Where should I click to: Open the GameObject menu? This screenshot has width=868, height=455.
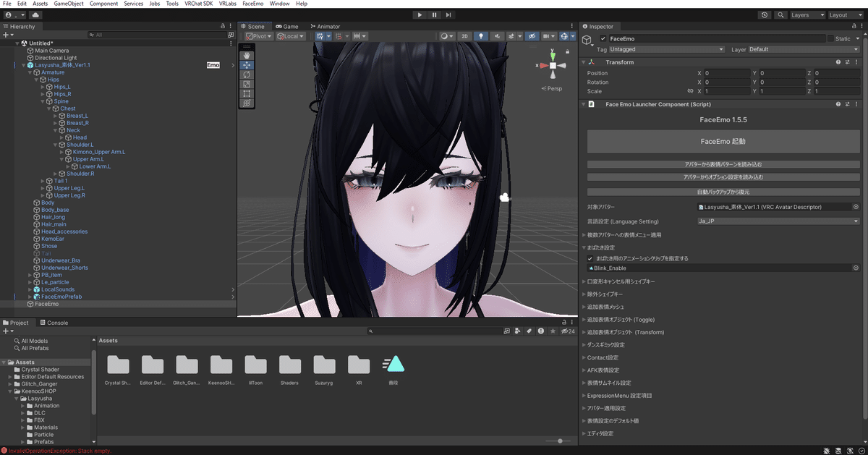click(x=69, y=4)
